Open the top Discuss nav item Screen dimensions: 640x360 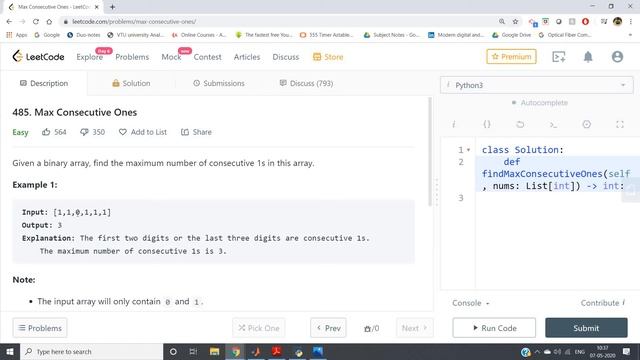tap(286, 57)
